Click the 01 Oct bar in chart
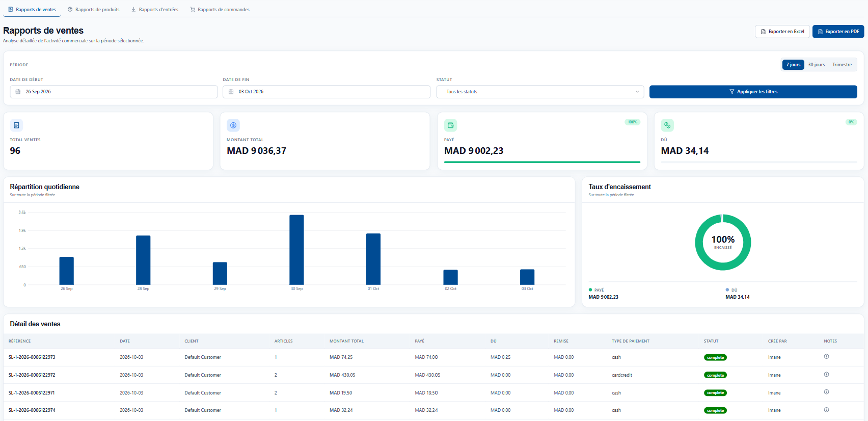Viewport: 868px width, 421px height. click(373, 259)
